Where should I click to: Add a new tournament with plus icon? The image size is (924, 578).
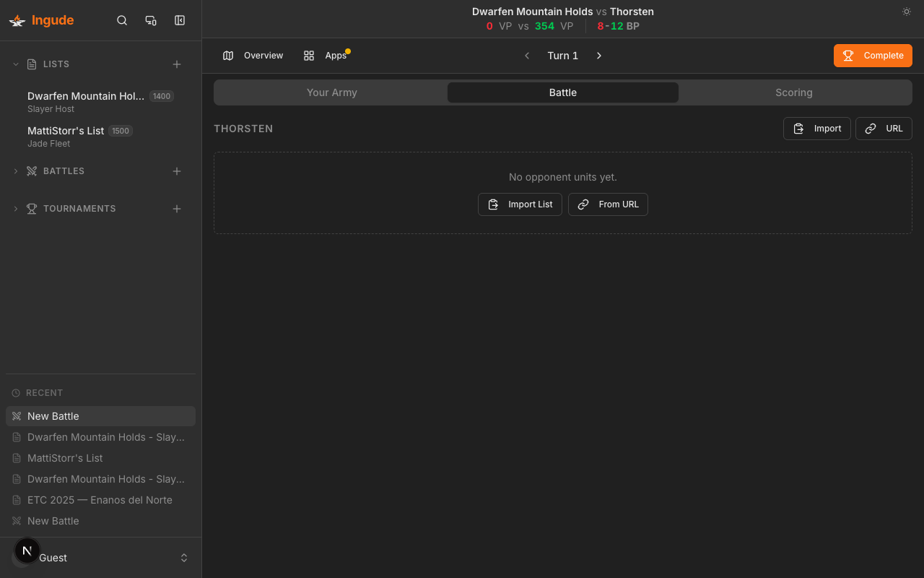click(177, 209)
